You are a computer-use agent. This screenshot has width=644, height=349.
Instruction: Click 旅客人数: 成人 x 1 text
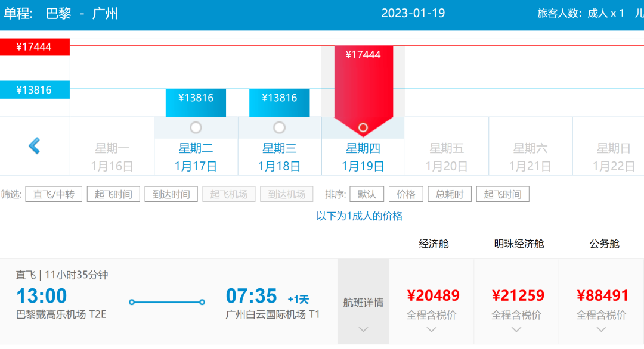(581, 13)
